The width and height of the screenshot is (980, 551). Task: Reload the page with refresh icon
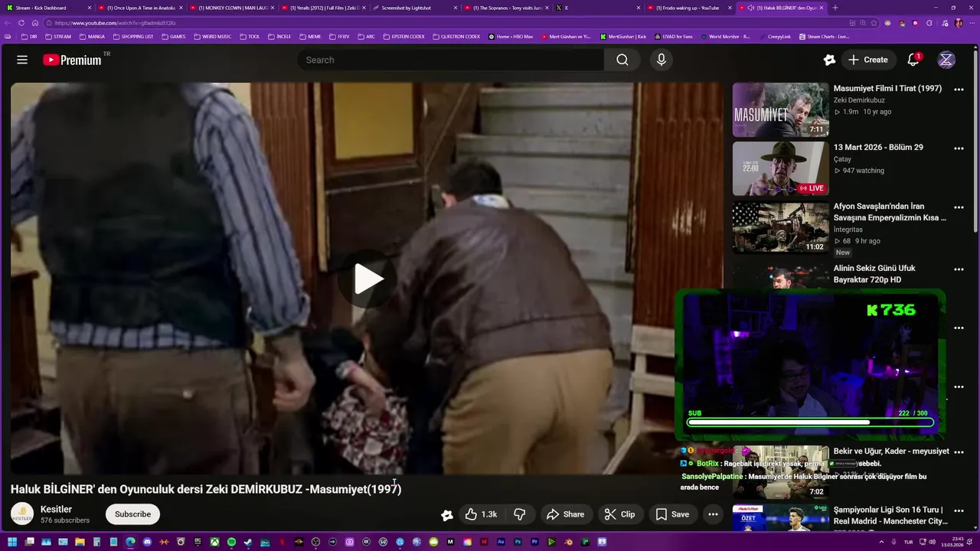pyautogui.click(x=21, y=23)
